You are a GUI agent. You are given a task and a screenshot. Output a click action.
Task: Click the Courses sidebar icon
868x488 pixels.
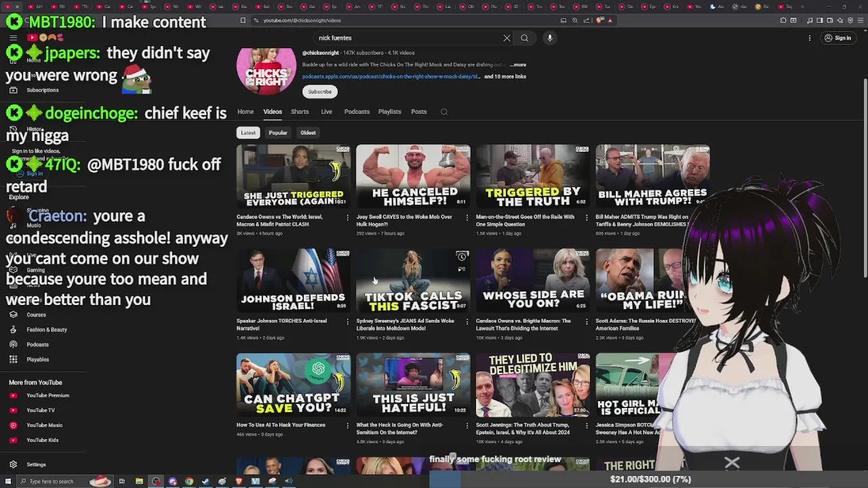(13, 314)
